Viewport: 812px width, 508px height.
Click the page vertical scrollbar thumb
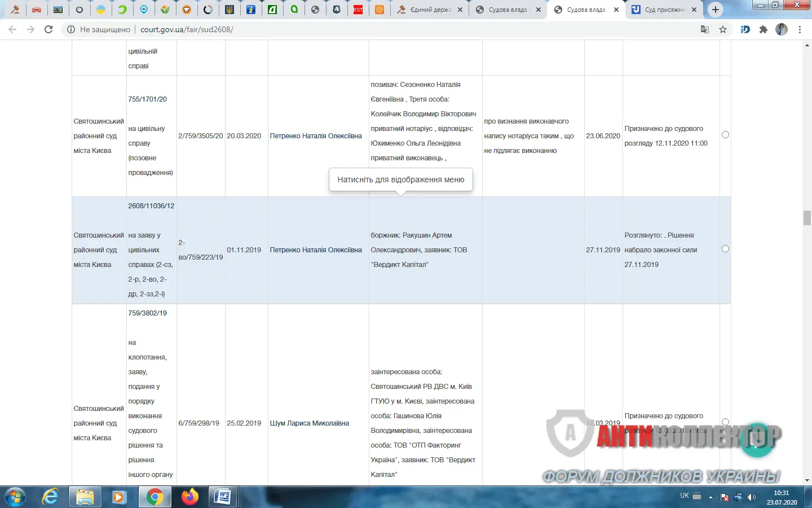(807, 217)
